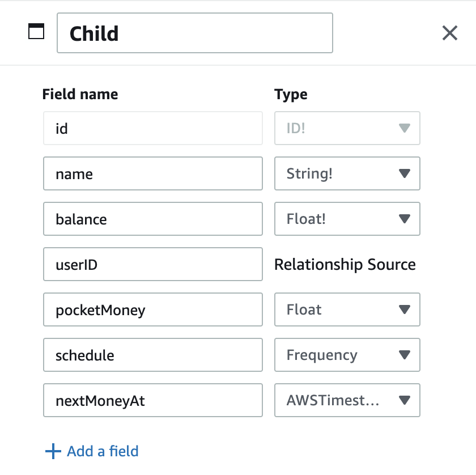Viewport: 476px width, 475px height.
Task: Close the Child model panel
Action: (449, 33)
